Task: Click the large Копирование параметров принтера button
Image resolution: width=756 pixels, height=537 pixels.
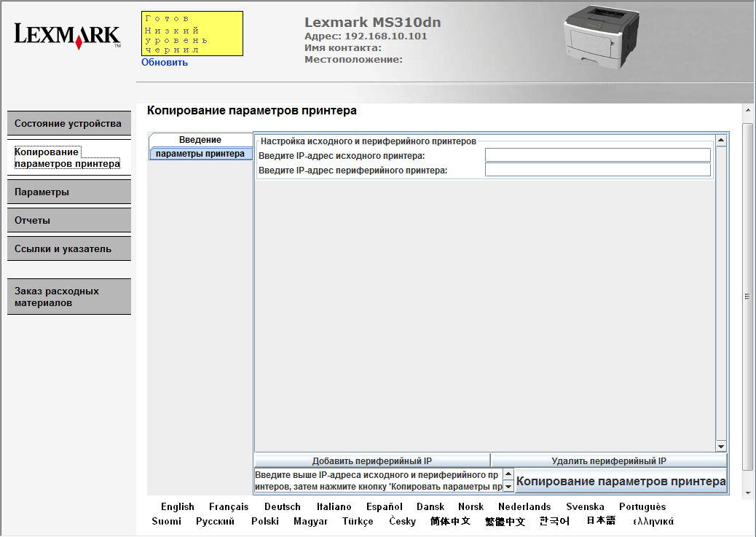Action: click(x=621, y=481)
